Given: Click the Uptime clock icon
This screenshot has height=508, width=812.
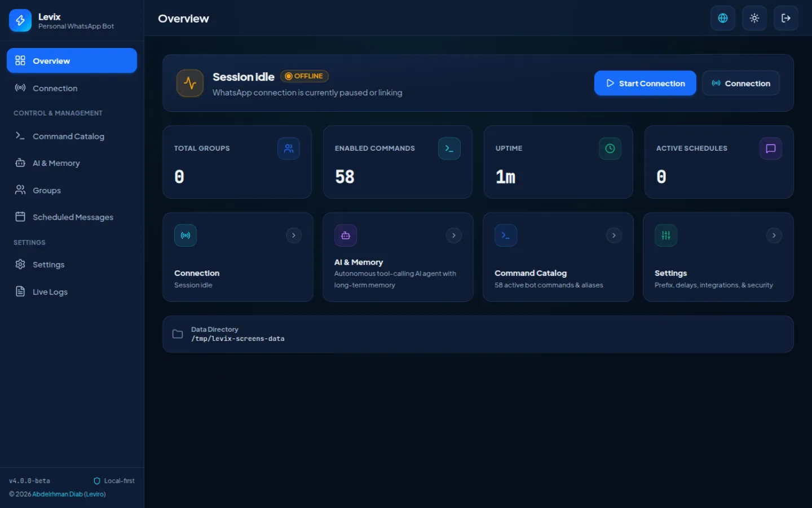Looking at the screenshot, I should tap(610, 148).
